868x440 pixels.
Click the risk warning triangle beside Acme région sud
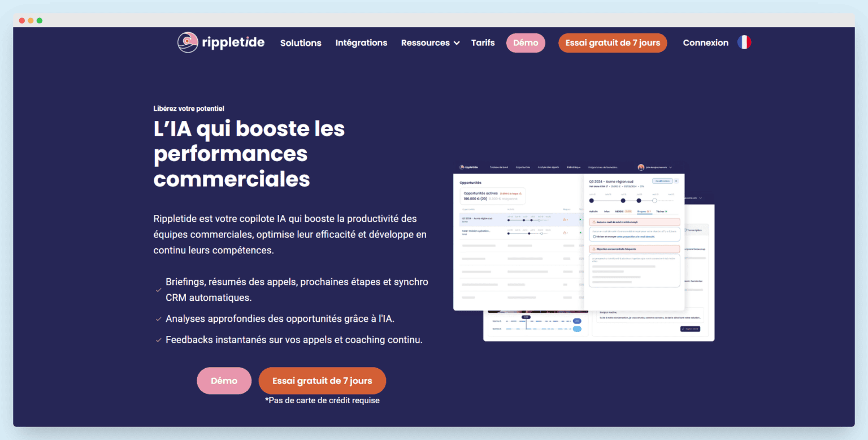click(x=565, y=220)
